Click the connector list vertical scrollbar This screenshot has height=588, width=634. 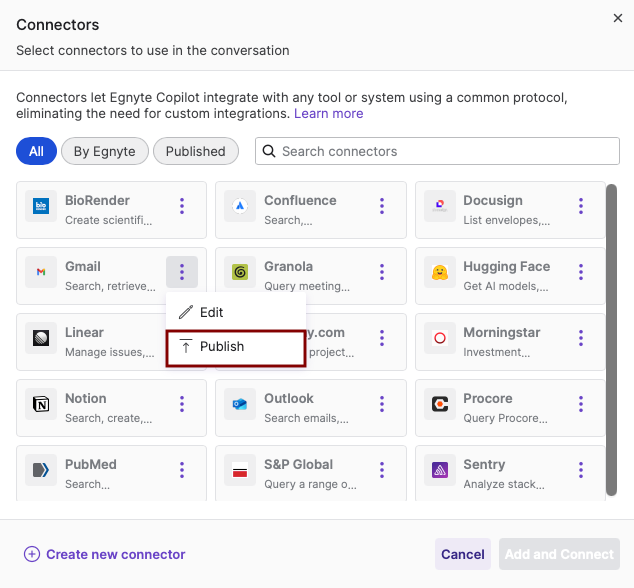pyautogui.click(x=611, y=340)
